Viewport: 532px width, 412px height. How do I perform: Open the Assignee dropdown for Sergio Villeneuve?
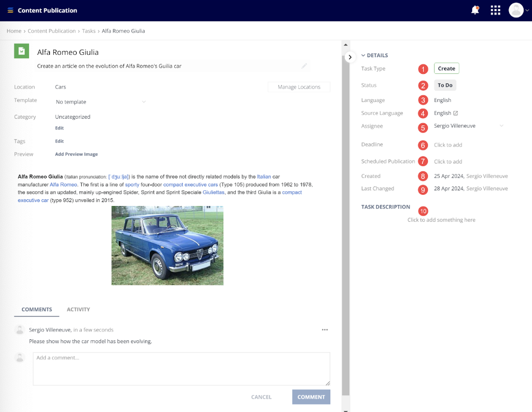click(x=468, y=126)
